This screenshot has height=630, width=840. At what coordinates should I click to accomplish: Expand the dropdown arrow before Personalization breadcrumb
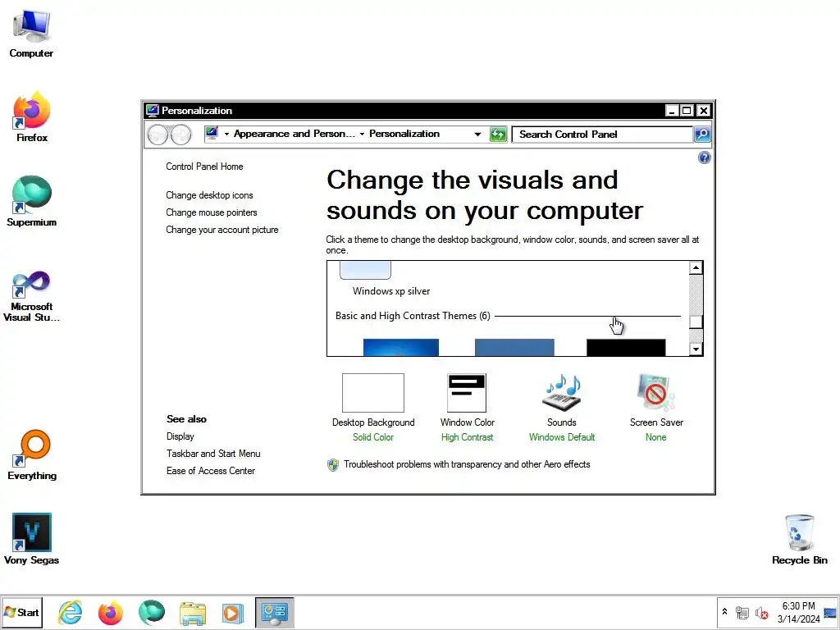362,134
